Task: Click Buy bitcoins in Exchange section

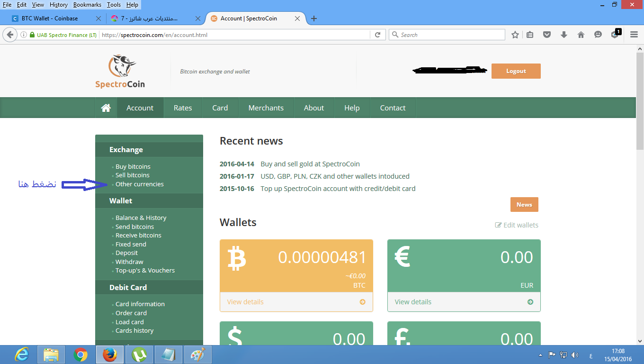Action: 133,166
